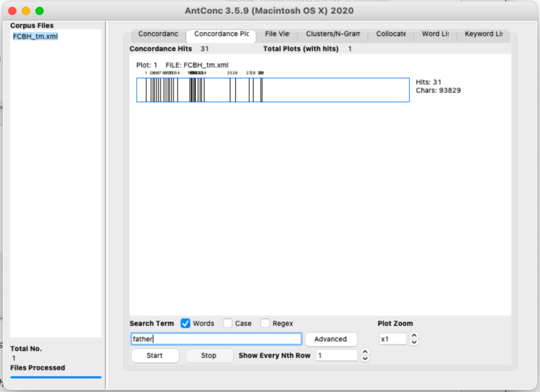This screenshot has height=392, width=540.
Task: Open the Clusters/N-Grams tab
Action: click(x=333, y=34)
